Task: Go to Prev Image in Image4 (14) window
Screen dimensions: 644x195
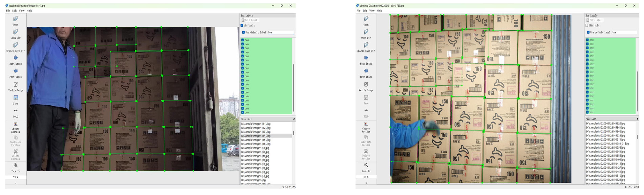Action: coord(15,71)
